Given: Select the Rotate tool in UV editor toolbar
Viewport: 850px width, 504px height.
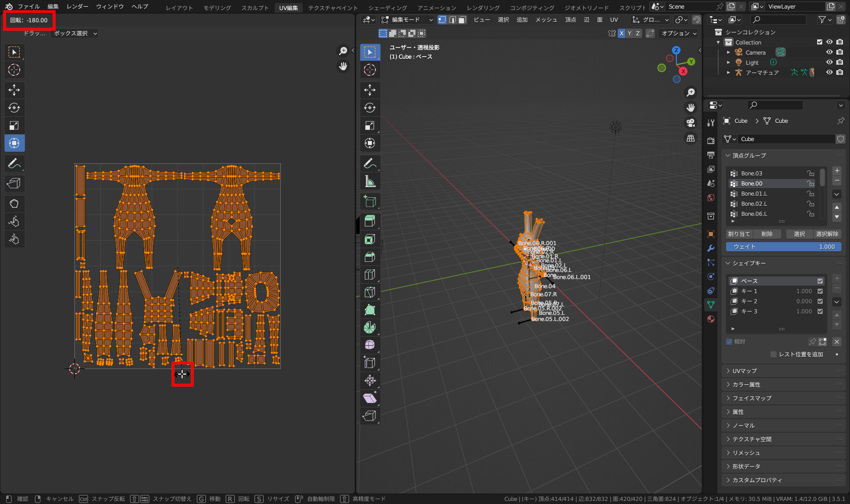Looking at the screenshot, I should click(x=14, y=108).
